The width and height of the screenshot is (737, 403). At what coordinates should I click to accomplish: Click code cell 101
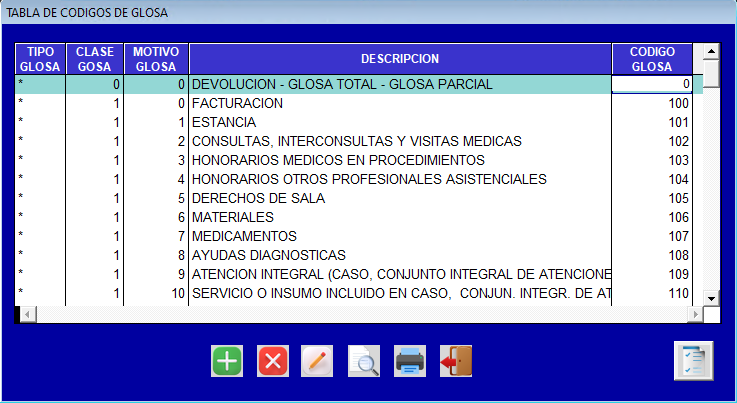coord(652,122)
